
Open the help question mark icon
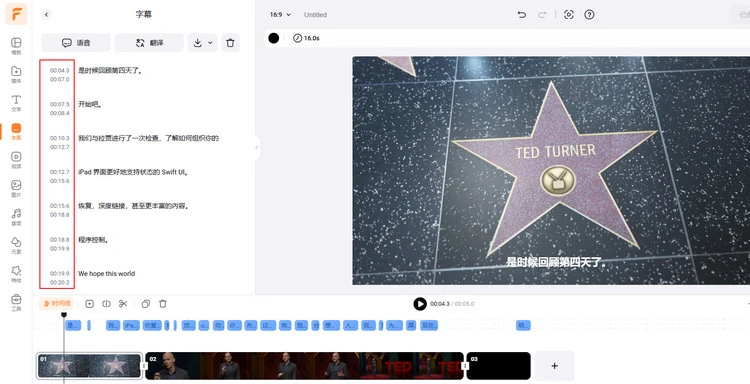[589, 15]
